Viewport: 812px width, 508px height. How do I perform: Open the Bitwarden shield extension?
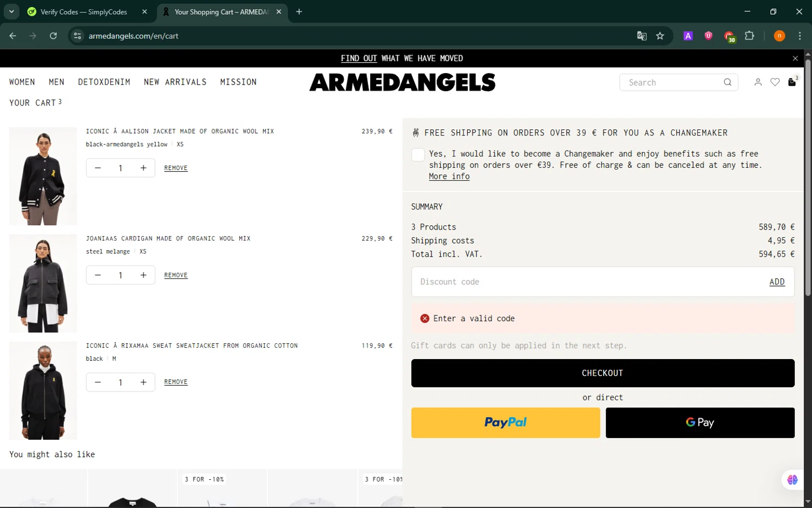pyautogui.click(x=708, y=36)
